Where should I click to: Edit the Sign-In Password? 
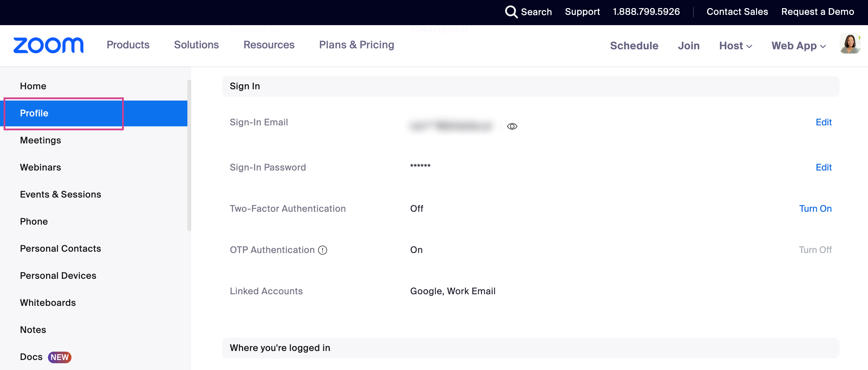pos(823,167)
